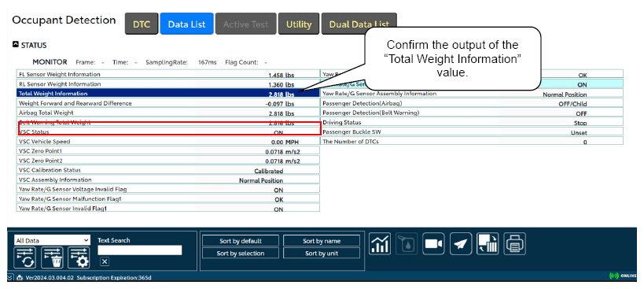Select the VSC Status row
The image size is (644, 289).
click(x=168, y=132)
